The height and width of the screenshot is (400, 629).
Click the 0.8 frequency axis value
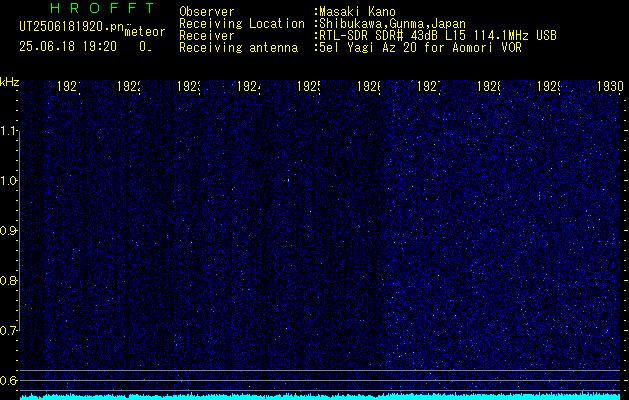pos(8,280)
